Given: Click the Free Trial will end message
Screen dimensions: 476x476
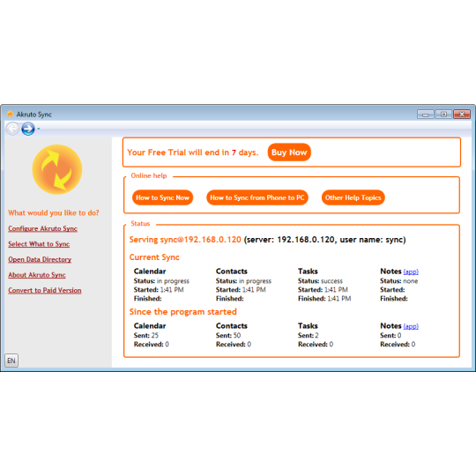Looking at the screenshot, I should pyautogui.click(x=193, y=152).
